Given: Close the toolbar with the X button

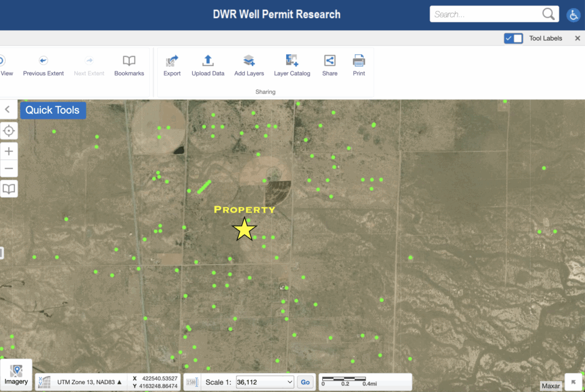Looking at the screenshot, I should coord(577,38).
